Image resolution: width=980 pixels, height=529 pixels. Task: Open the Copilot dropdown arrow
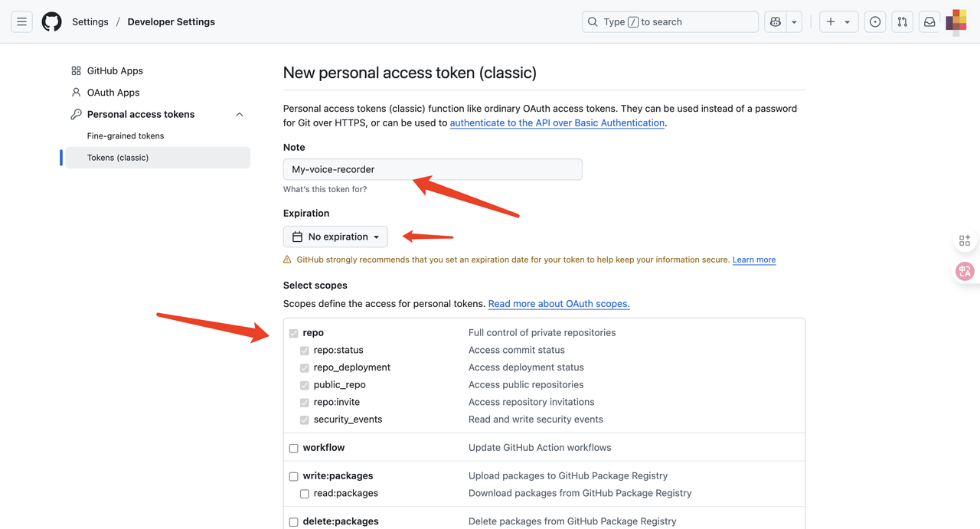794,22
